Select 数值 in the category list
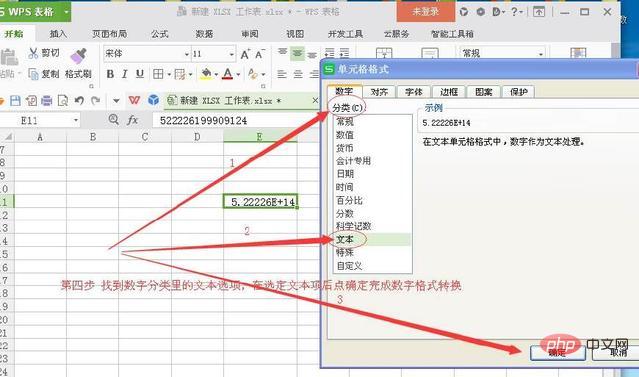Viewport: 639px width, 377px height. point(345,134)
